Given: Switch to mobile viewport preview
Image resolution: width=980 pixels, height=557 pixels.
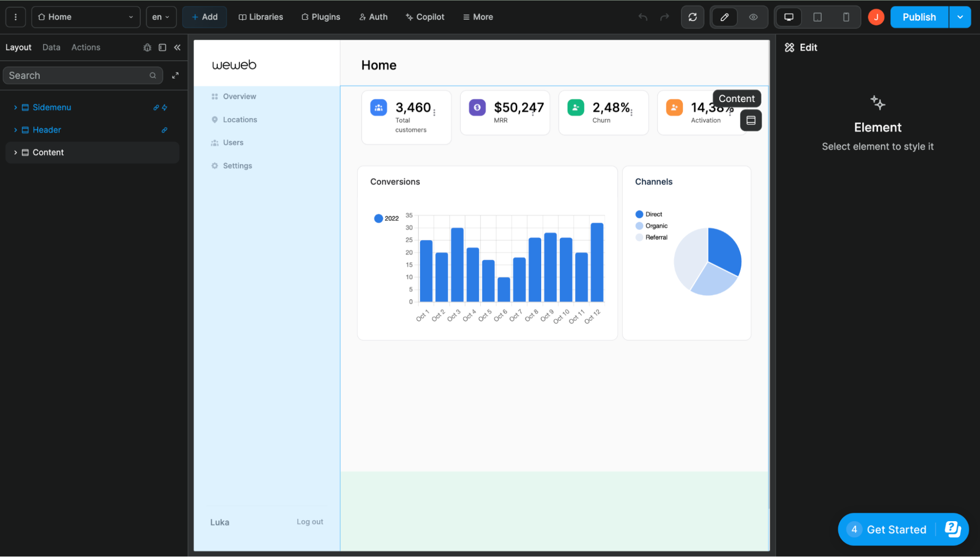Looking at the screenshot, I should point(846,17).
